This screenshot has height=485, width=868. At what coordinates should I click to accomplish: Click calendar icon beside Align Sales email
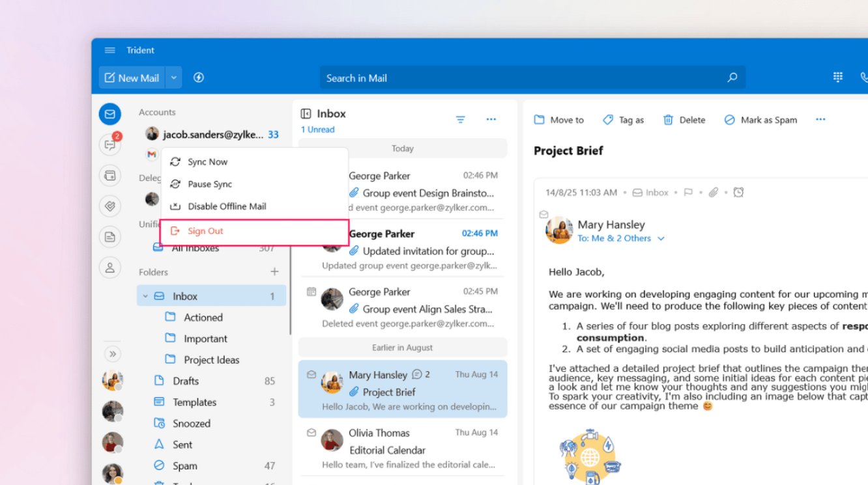(311, 292)
